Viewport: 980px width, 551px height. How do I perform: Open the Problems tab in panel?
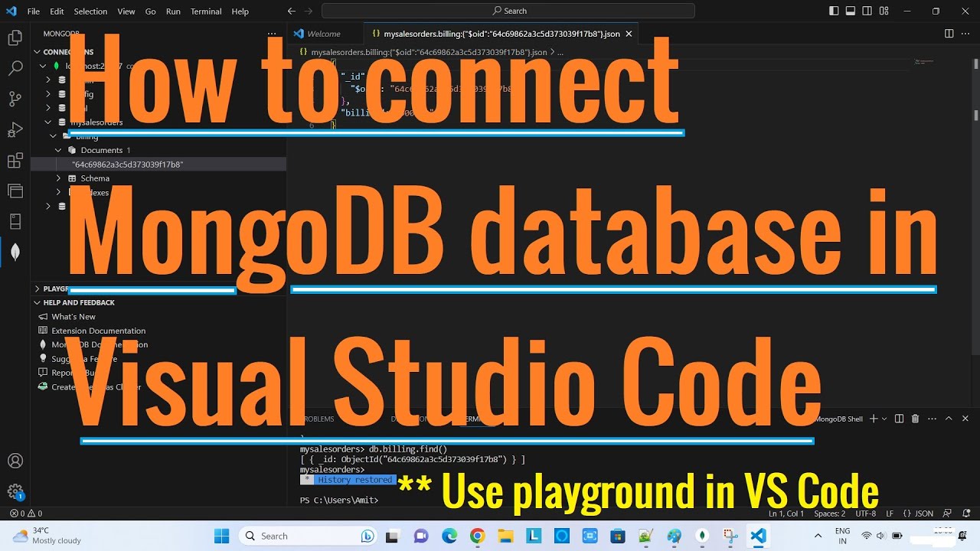point(317,419)
